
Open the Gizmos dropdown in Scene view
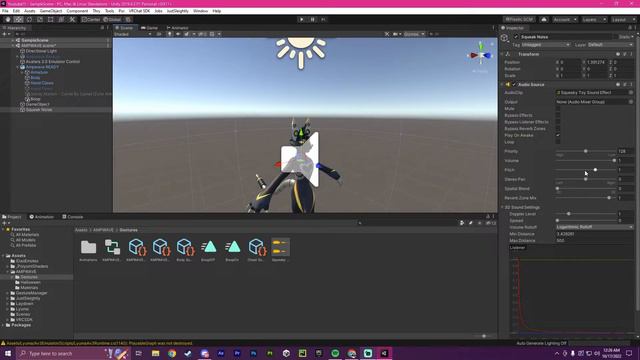pos(414,34)
